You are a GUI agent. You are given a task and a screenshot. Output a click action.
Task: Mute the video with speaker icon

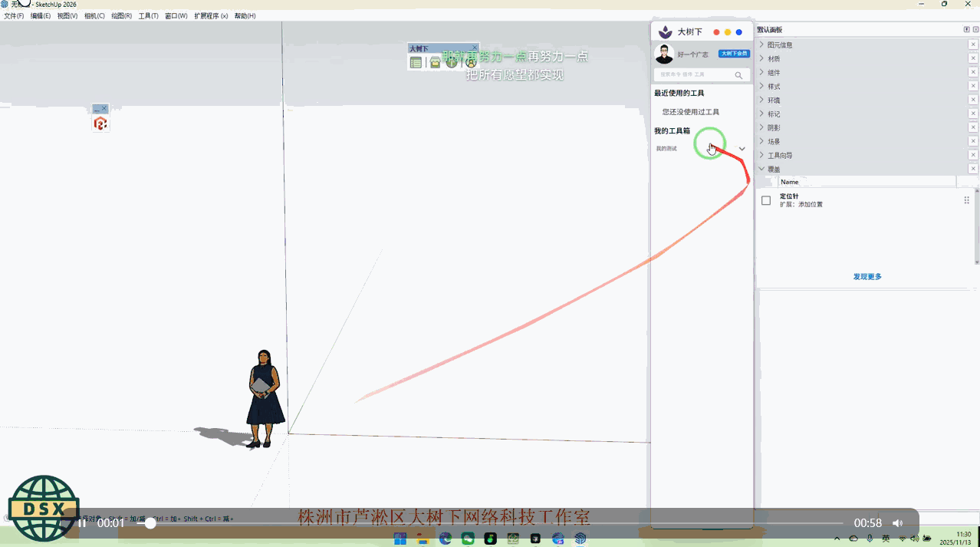898,523
